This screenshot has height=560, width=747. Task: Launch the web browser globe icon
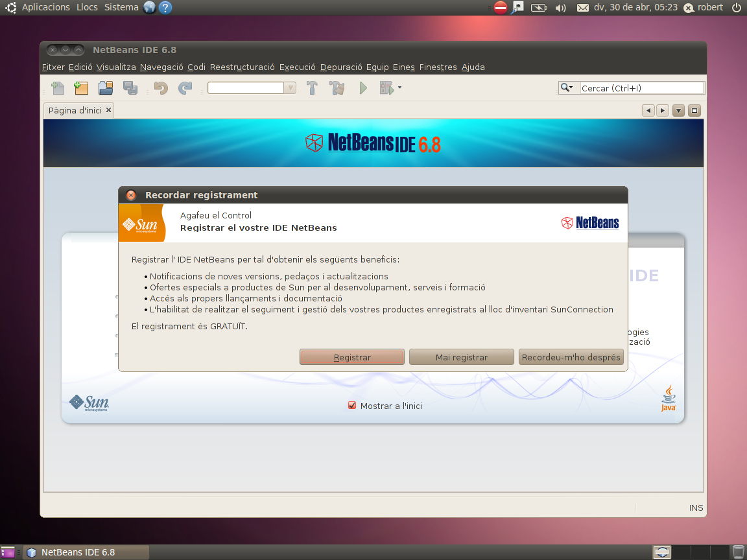pyautogui.click(x=150, y=7)
